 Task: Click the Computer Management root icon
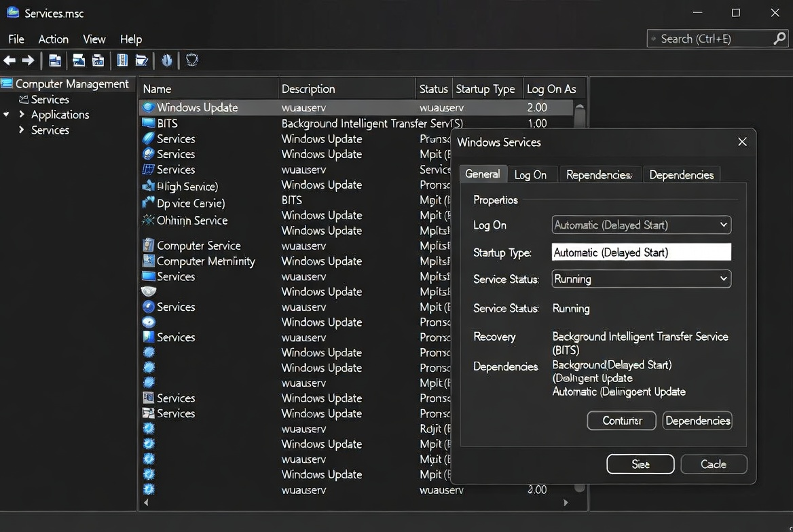point(6,83)
